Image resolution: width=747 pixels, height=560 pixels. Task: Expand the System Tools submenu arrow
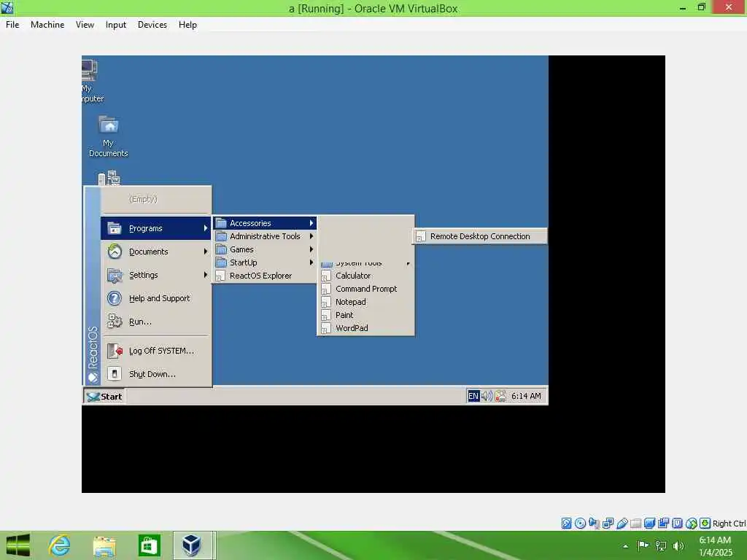(409, 264)
